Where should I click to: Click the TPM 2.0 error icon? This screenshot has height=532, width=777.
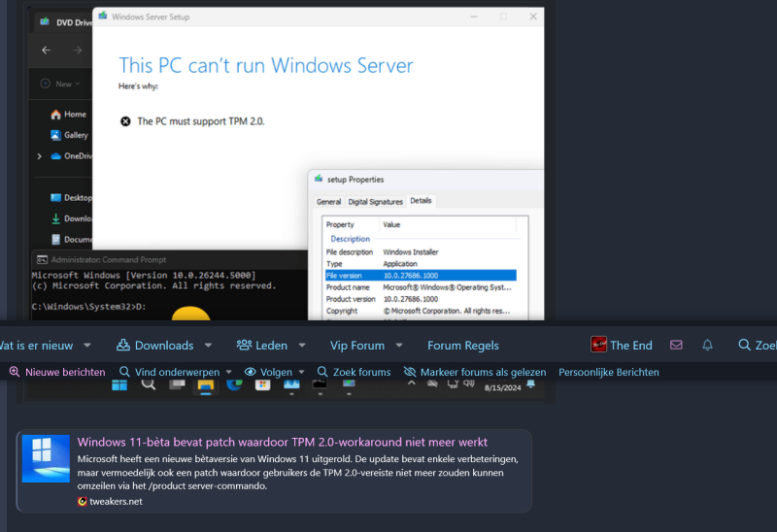click(125, 121)
